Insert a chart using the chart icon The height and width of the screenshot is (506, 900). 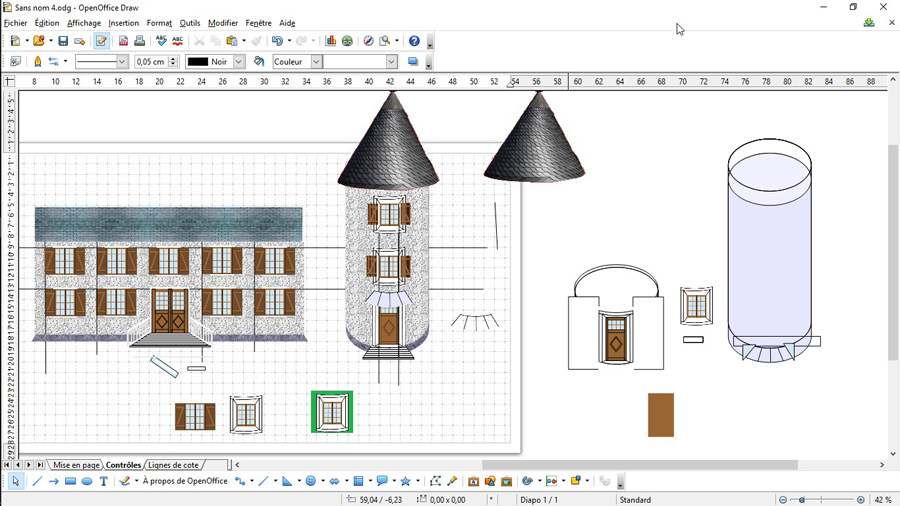coord(331,41)
